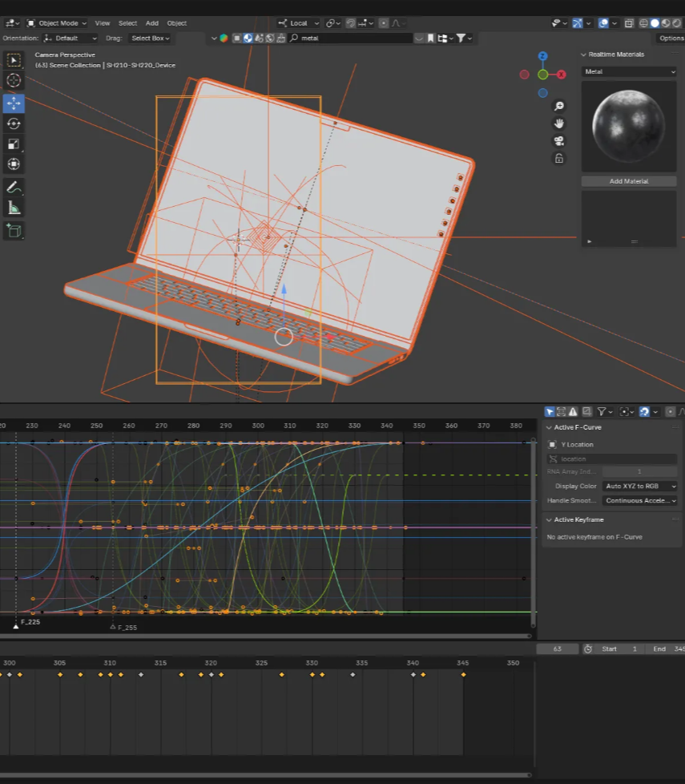Viewport: 685px width, 784px height.
Task: Toggle the viewport lock icon
Action: pos(558,158)
